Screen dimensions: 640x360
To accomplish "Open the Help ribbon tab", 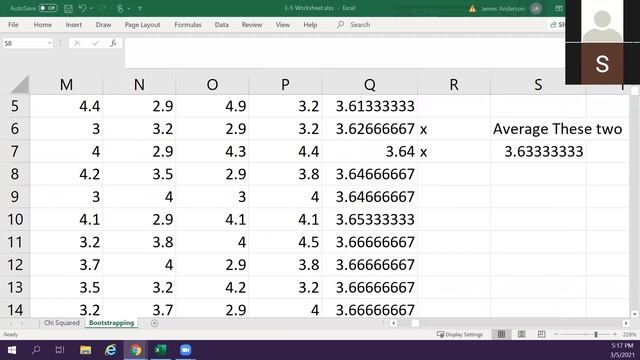I will [310, 25].
